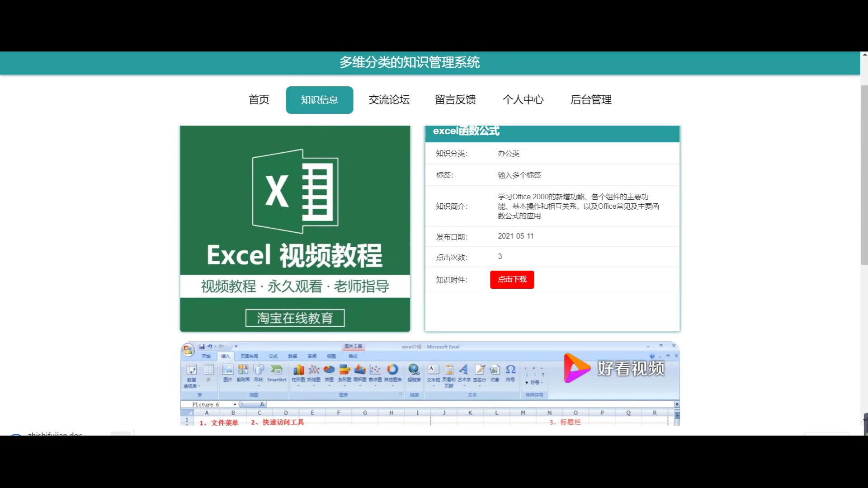The height and width of the screenshot is (488, 868).
Task: Click the Excel 视频教程 cover image
Action: 295,229
